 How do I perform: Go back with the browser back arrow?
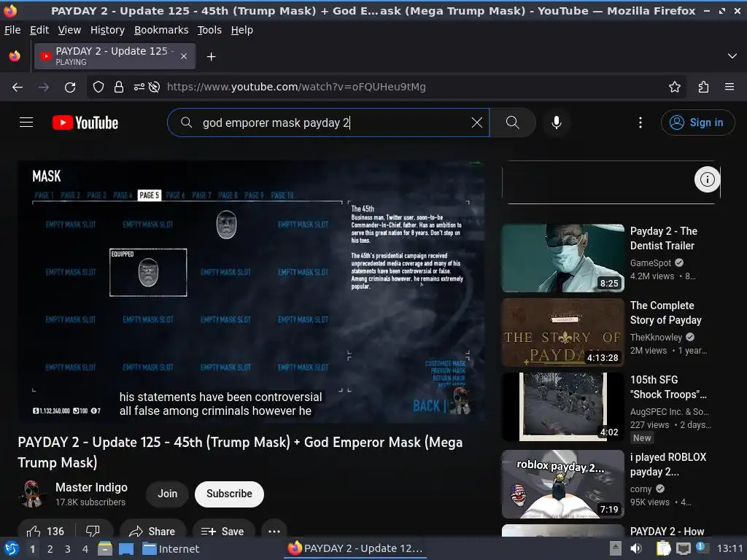tap(18, 87)
